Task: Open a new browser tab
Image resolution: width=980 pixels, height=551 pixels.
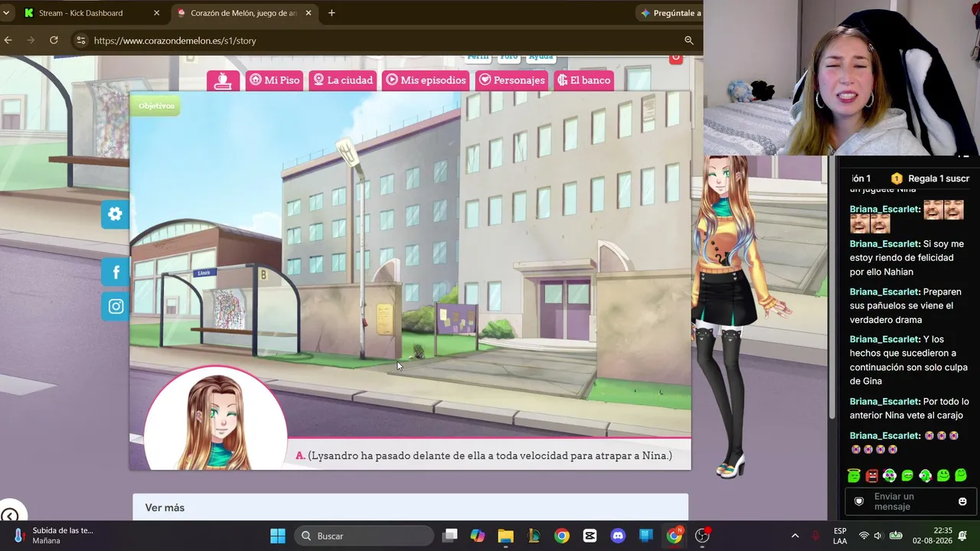Action: point(332,13)
